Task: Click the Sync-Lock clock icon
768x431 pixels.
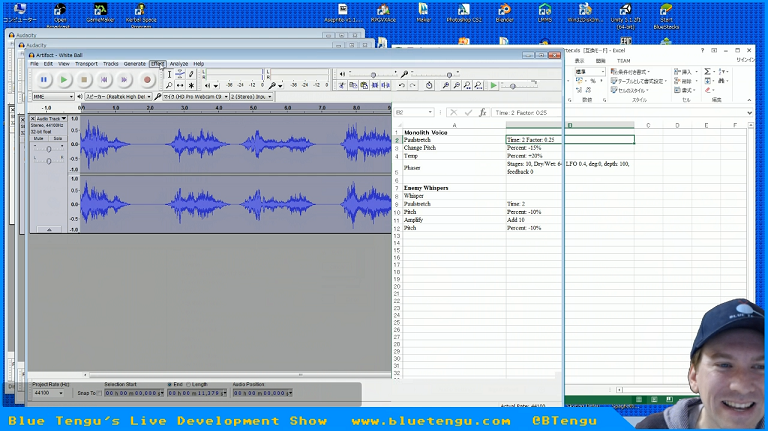Action: (429, 85)
